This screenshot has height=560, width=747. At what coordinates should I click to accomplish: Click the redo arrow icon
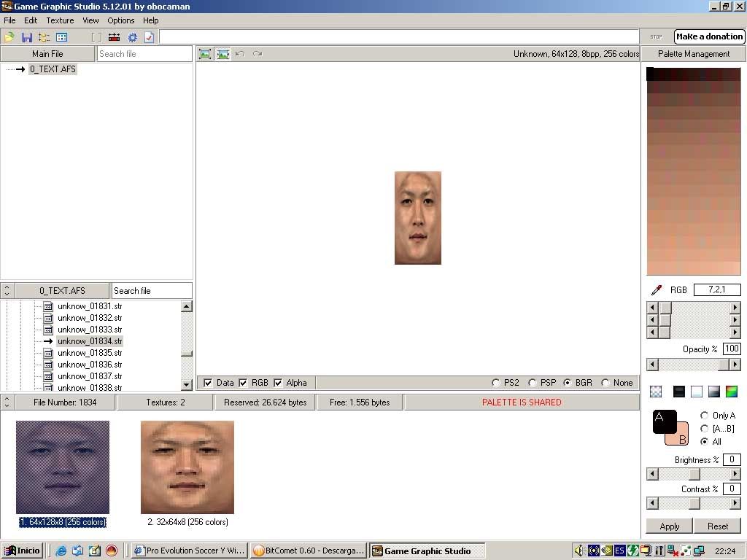coord(258,54)
